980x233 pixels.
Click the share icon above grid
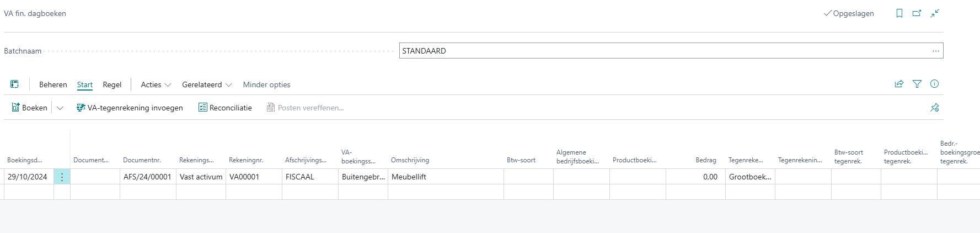point(899,84)
